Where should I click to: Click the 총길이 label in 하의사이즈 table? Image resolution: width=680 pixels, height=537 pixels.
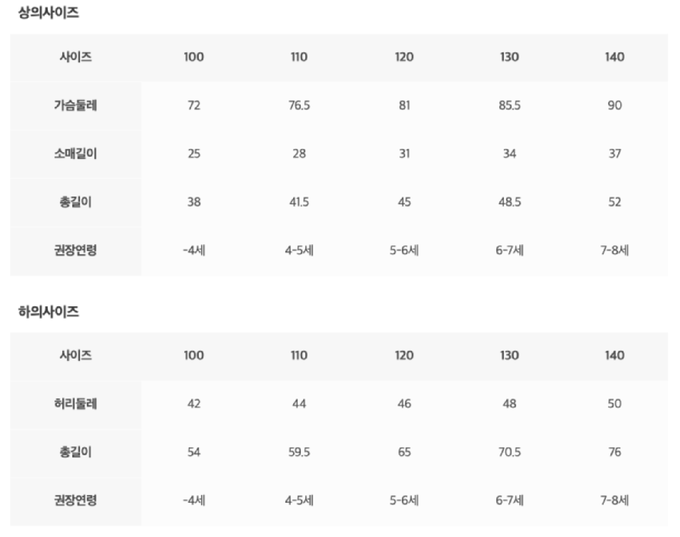click(x=76, y=452)
